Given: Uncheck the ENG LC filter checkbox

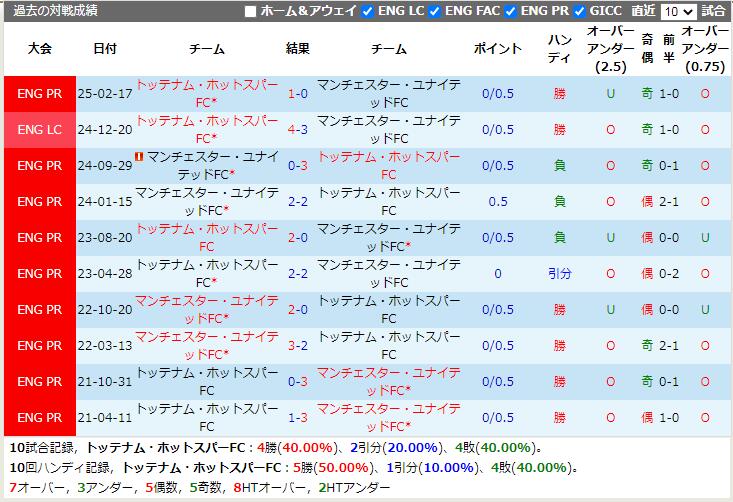Looking at the screenshot, I should point(368,11).
